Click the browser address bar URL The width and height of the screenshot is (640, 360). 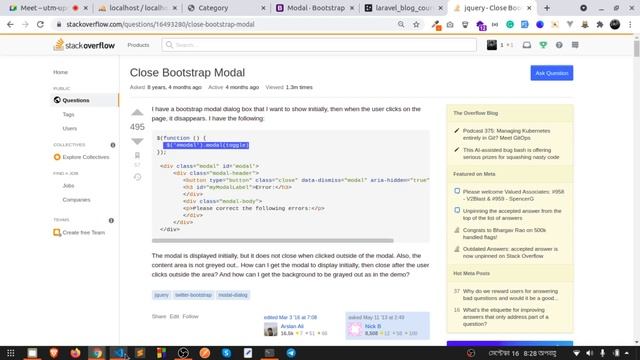click(160, 24)
